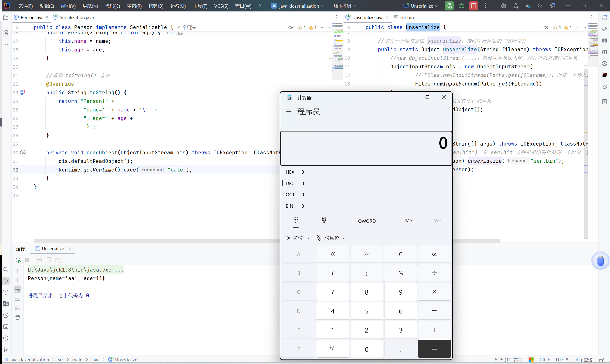The image size is (610, 364).
Task: Click the Git branch sidebar icon
Action: point(6,349)
